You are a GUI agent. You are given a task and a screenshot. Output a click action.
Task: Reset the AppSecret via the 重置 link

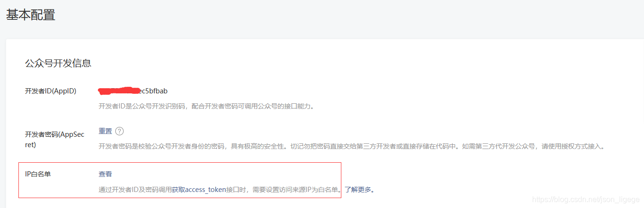pyautogui.click(x=105, y=131)
